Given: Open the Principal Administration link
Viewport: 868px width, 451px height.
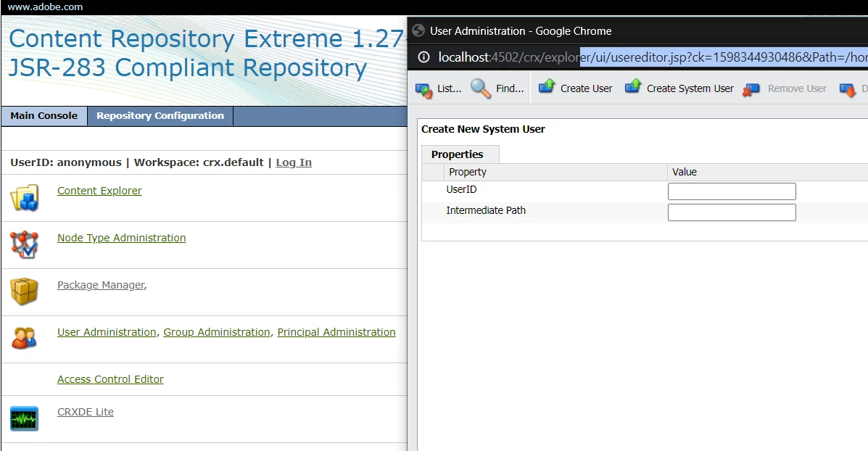Looking at the screenshot, I should pyautogui.click(x=336, y=332).
